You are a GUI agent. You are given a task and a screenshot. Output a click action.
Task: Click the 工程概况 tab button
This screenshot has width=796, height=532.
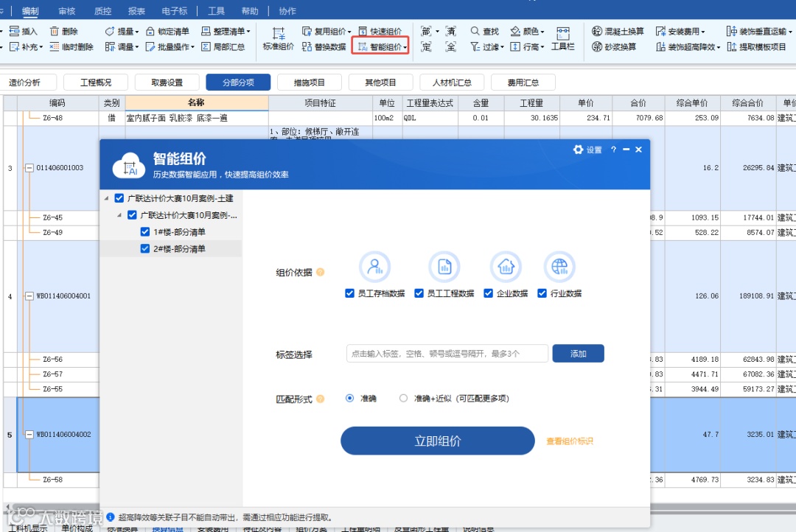click(95, 83)
